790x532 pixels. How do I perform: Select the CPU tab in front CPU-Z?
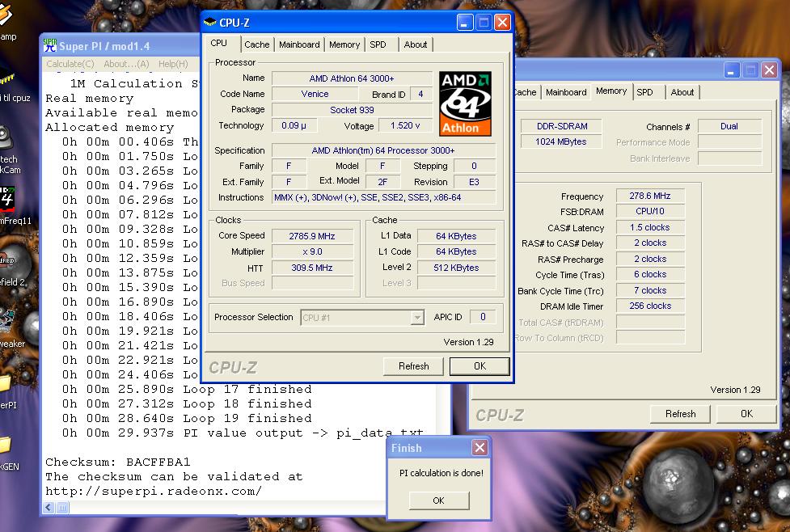tap(219, 44)
